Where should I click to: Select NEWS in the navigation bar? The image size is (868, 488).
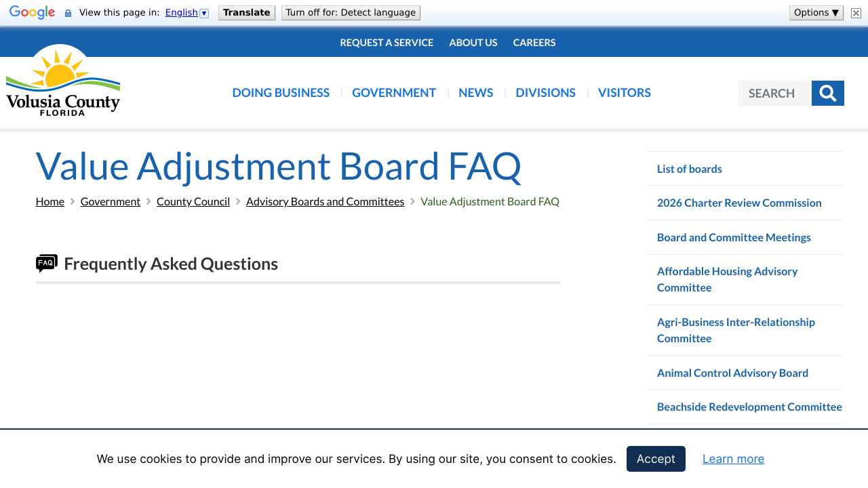475,92
